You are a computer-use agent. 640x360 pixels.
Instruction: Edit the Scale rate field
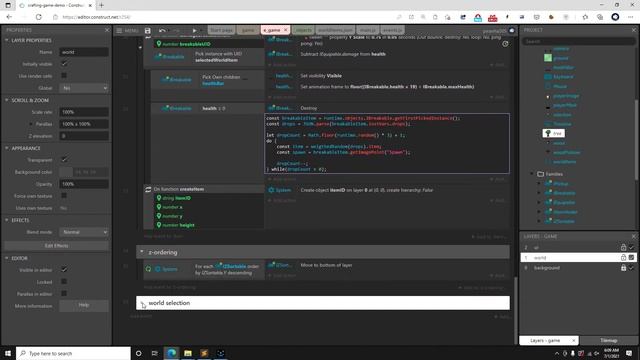point(84,112)
